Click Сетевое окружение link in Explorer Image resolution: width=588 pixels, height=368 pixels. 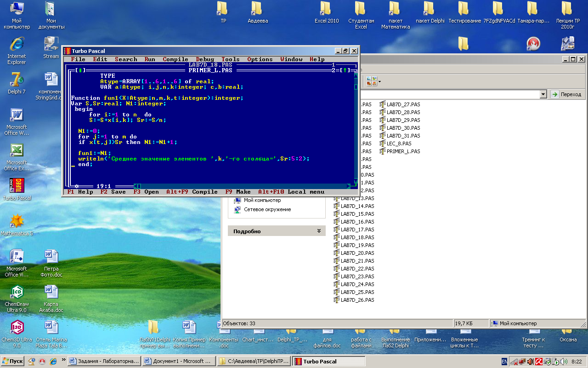[x=267, y=209]
